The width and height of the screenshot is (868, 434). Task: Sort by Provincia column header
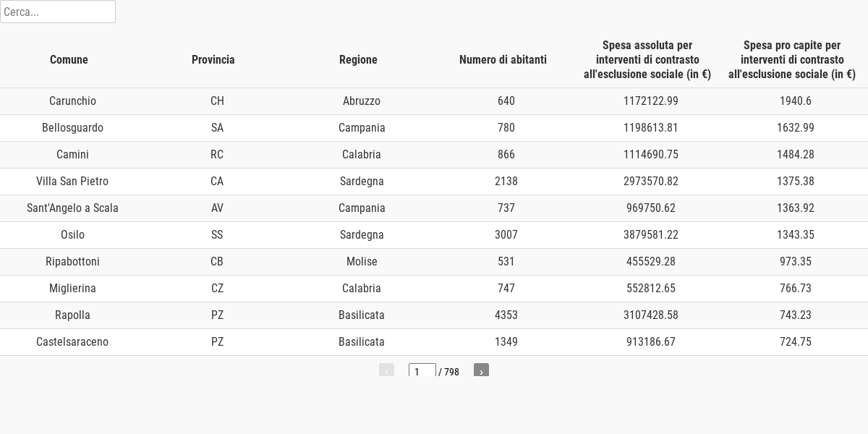coord(213,59)
